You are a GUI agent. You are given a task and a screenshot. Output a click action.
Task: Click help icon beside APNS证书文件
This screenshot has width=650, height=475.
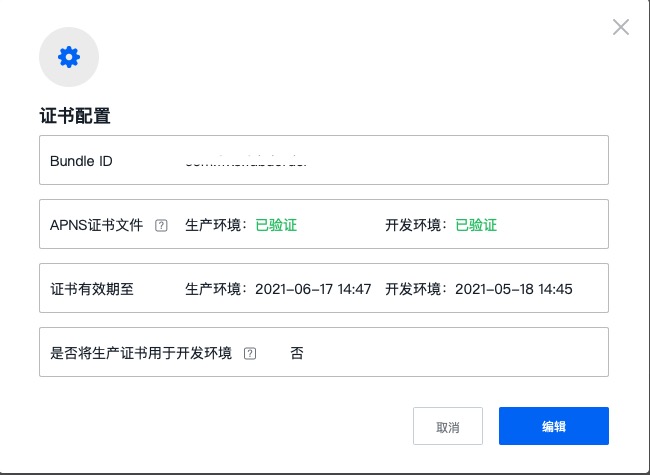161,225
